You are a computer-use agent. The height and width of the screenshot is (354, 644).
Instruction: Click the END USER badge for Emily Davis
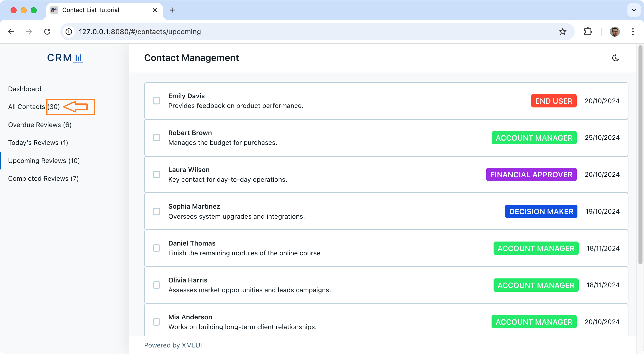click(x=554, y=101)
